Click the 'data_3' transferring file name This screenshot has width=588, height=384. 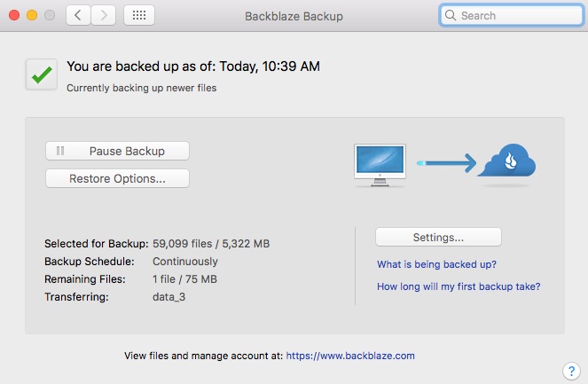click(169, 297)
